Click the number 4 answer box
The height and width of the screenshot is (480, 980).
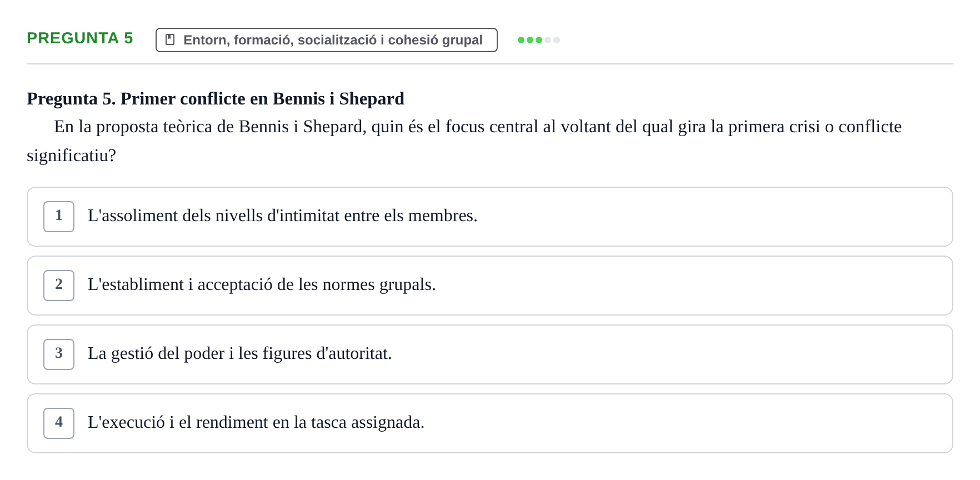[x=59, y=423]
